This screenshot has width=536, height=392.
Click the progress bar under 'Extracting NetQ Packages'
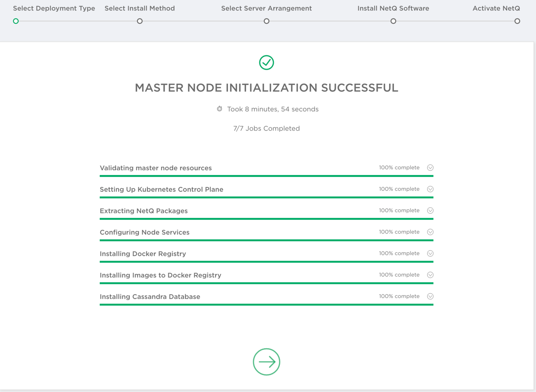[x=266, y=218]
